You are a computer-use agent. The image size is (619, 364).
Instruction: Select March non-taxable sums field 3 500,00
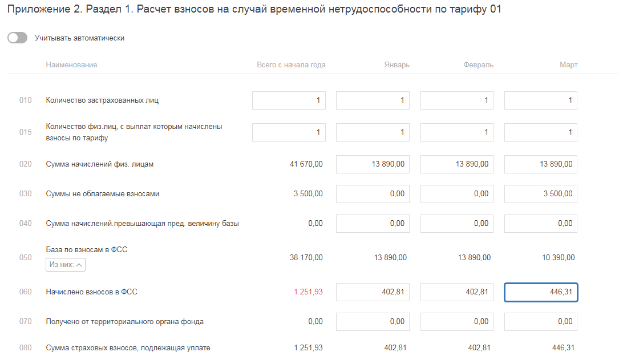click(x=540, y=194)
